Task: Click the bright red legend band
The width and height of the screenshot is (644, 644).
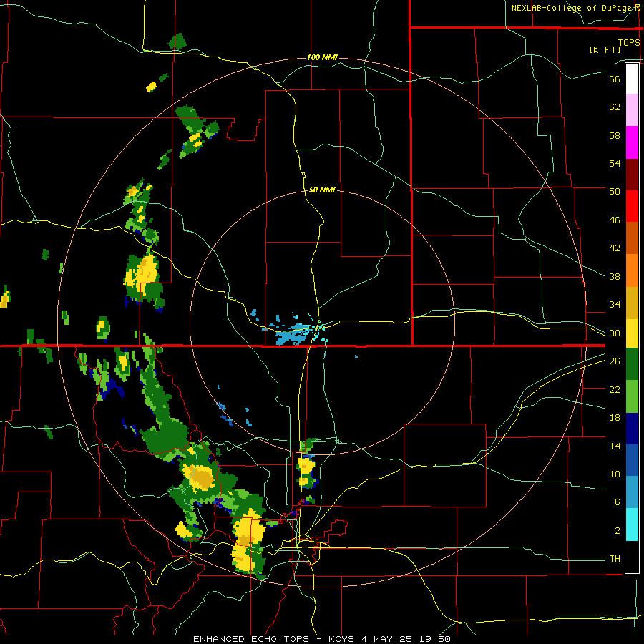Action: 632,206
